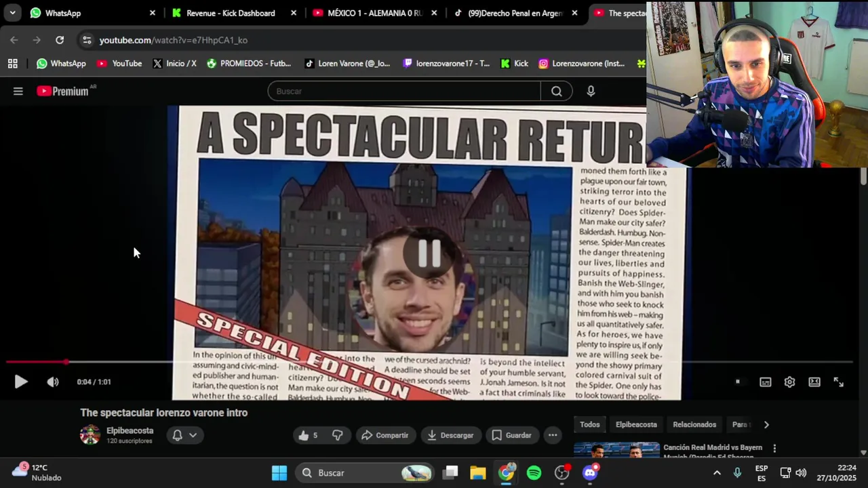Open File Explorer from taskbar
The width and height of the screenshot is (868, 488).
(x=478, y=473)
